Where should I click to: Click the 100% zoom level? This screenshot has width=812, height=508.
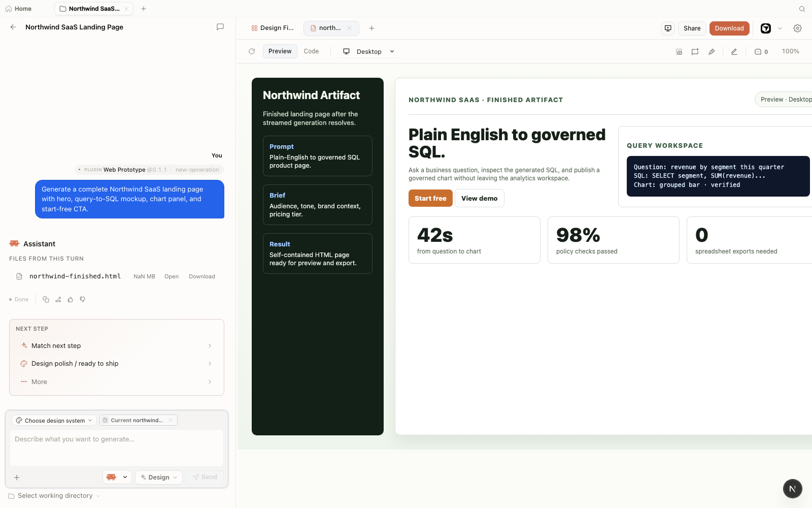click(790, 51)
